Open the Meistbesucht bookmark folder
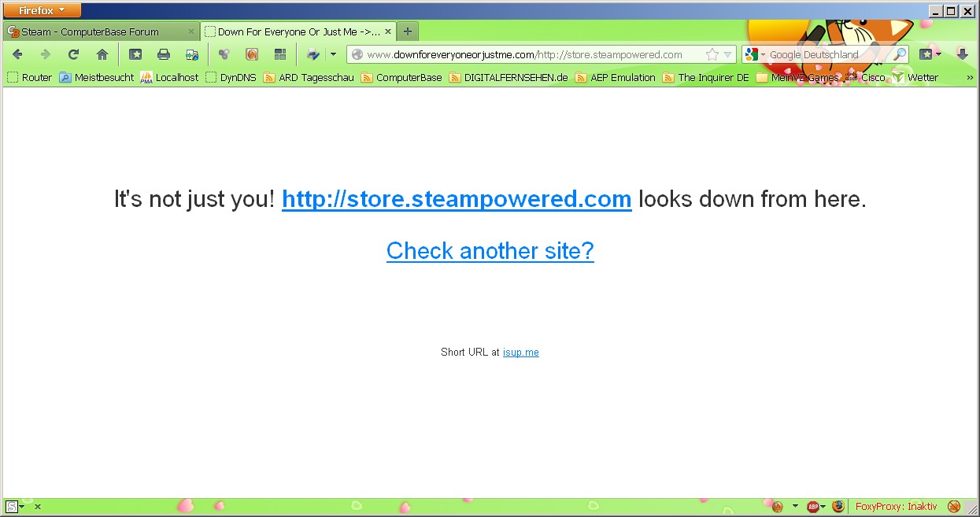This screenshot has height=517, width=980. coord(96,77)
